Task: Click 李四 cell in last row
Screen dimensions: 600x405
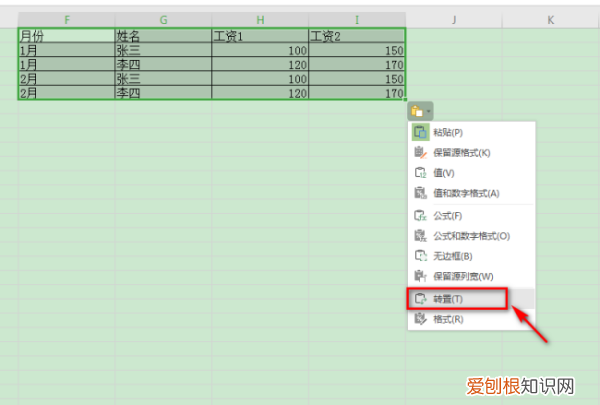Action: [163, 93]
